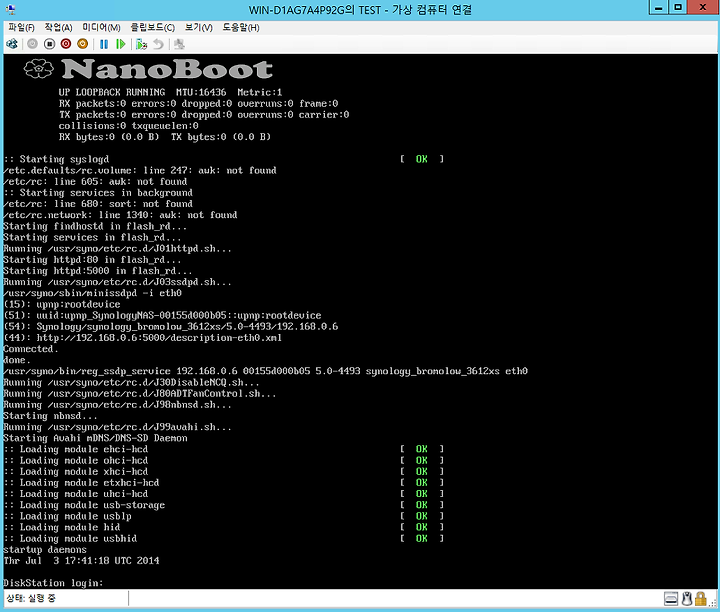
Task: Turn off the VM with the black stop icon
Action: coord(49,44)
